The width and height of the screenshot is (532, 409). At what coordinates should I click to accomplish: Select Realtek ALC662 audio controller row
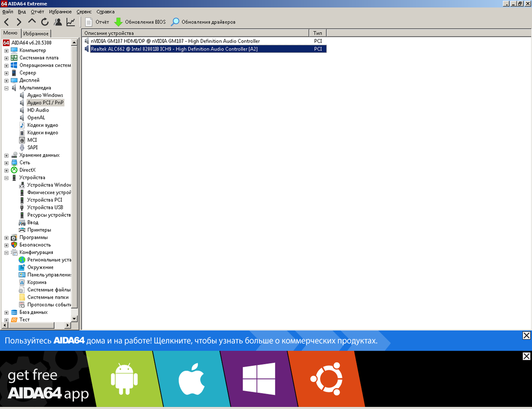tap(205, 49)
